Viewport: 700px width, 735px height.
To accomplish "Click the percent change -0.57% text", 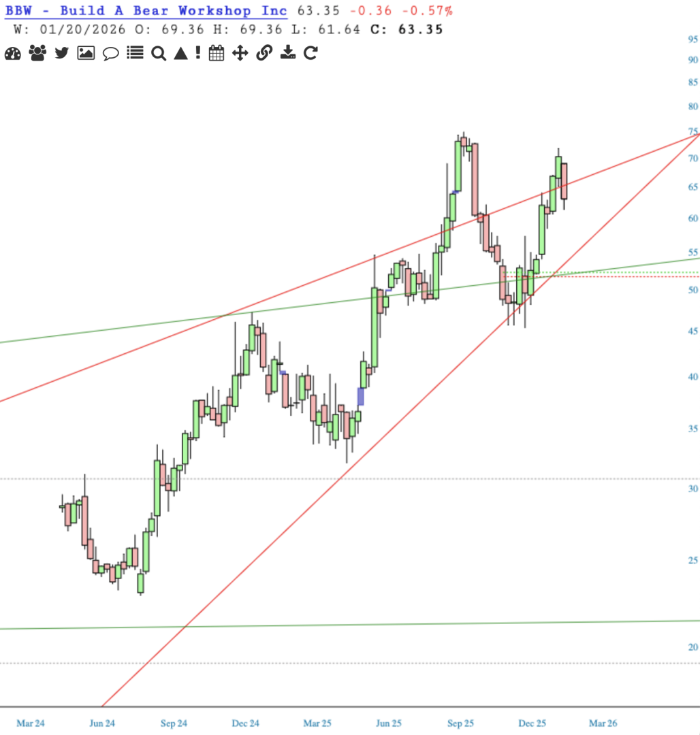I will tap(428, 11).
